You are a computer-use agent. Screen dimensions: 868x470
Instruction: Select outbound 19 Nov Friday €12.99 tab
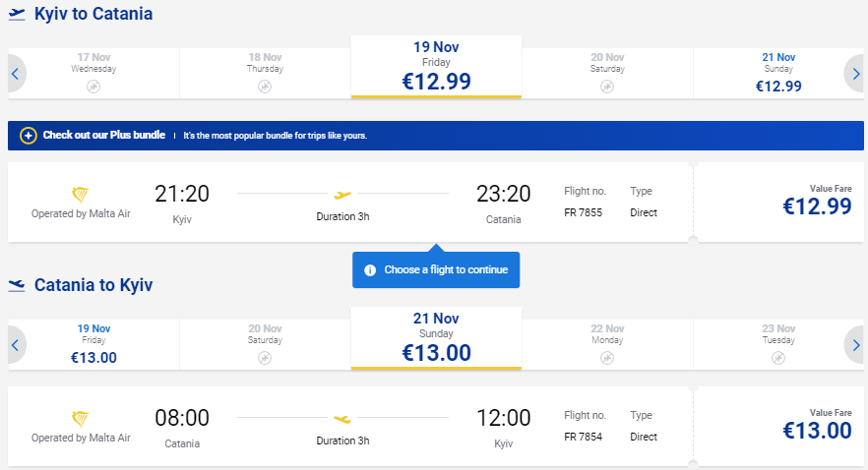pyautogui.click(x=436, y=67)
